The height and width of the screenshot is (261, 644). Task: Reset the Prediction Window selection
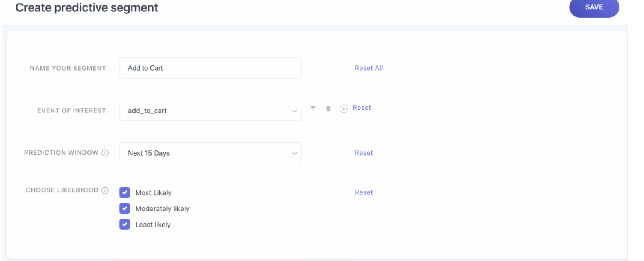(x=364, y=153)
